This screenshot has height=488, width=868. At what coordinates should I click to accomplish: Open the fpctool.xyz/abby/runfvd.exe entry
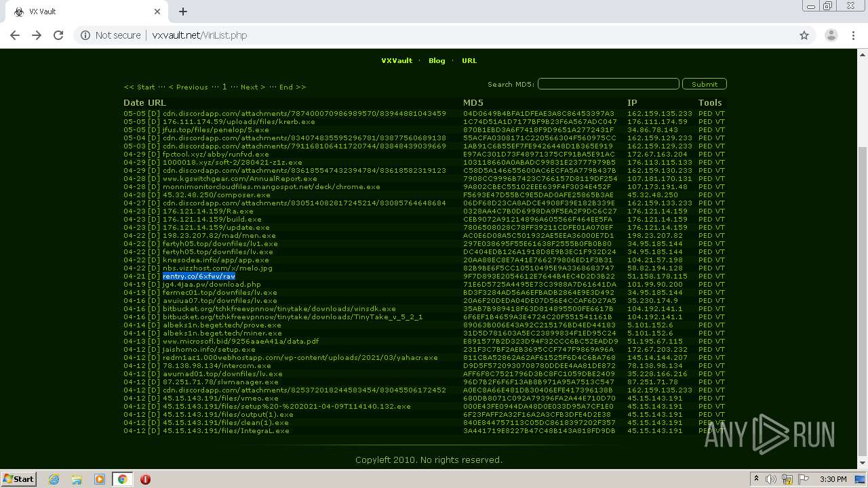216,154
